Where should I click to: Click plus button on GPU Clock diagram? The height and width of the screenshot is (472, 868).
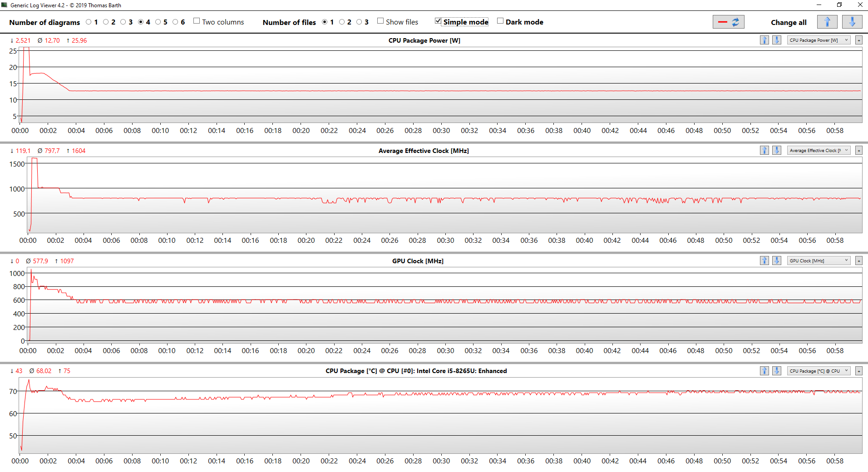[858, 261]
